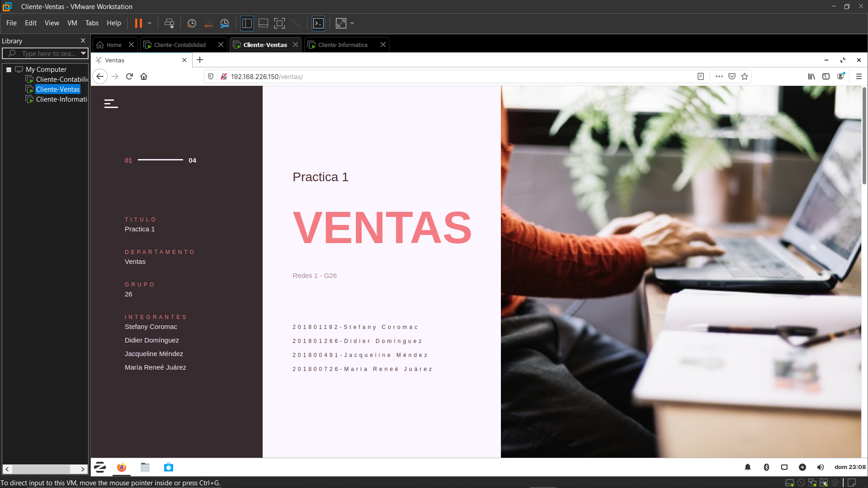This screenshot has width=868, height=488.
Task: Pause the virtual machine
Action: 138,23
